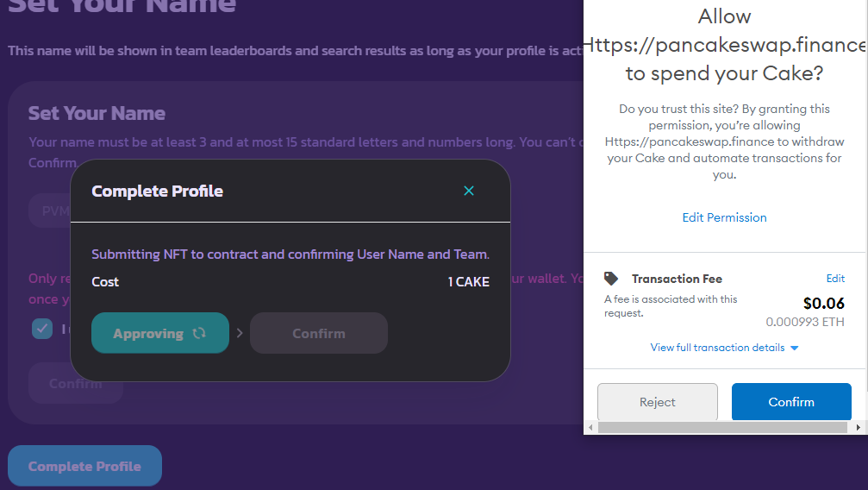Click the '0.000993 ETH' fee value

point(805,322)
